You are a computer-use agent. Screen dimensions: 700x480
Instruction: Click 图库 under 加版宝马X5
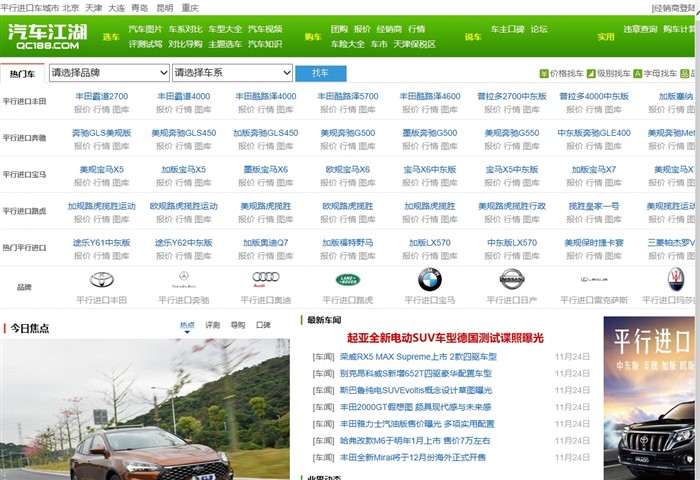[203, 183]
